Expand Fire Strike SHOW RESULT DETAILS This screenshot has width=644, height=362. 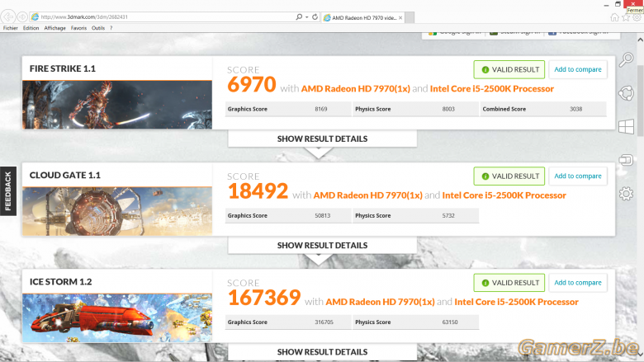click(x=322, y=139)
